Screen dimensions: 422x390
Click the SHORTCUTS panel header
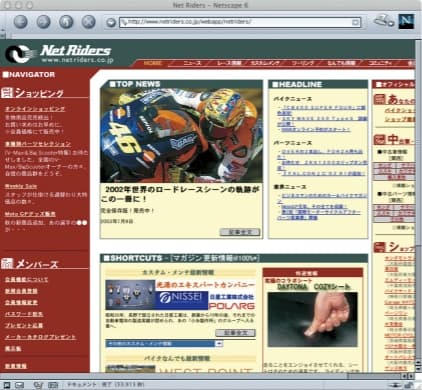(x=234, y=258)
